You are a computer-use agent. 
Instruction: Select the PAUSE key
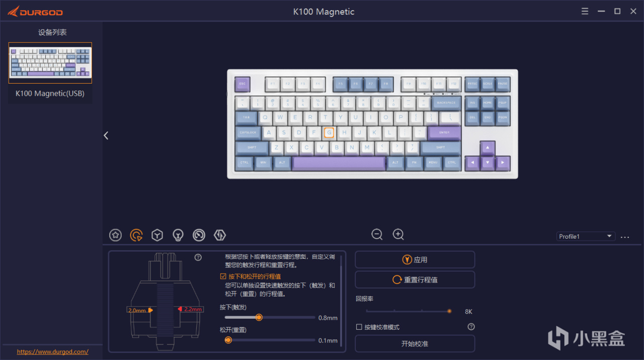pos(503,84)
